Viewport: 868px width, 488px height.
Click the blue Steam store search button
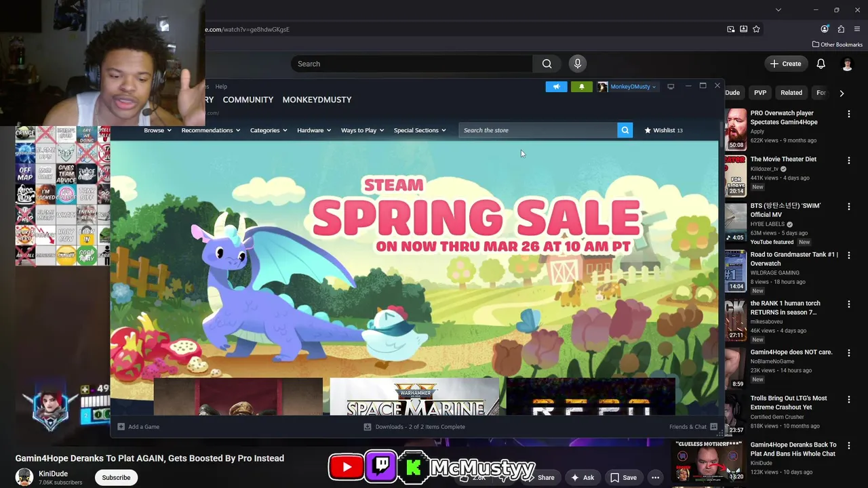click(x=625, y=130)
